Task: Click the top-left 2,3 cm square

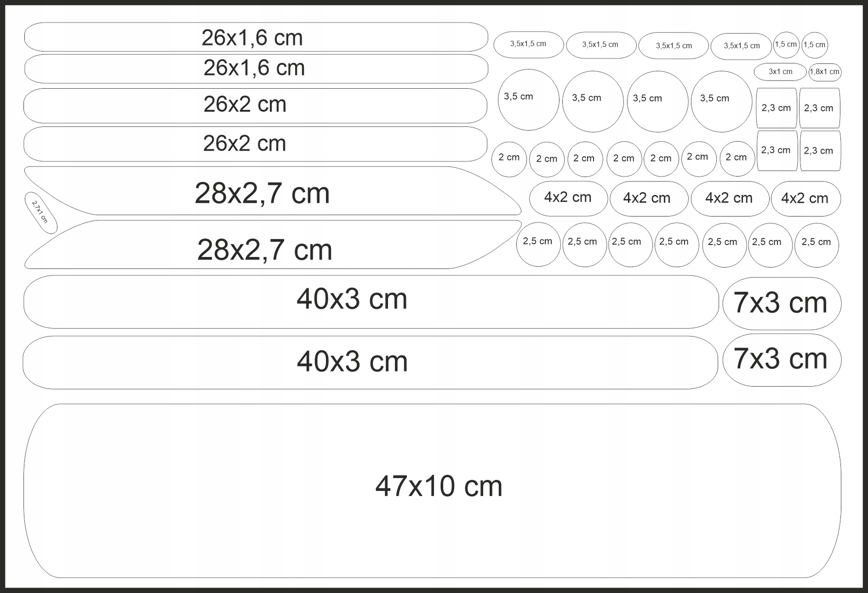Action: coord(776,108)
